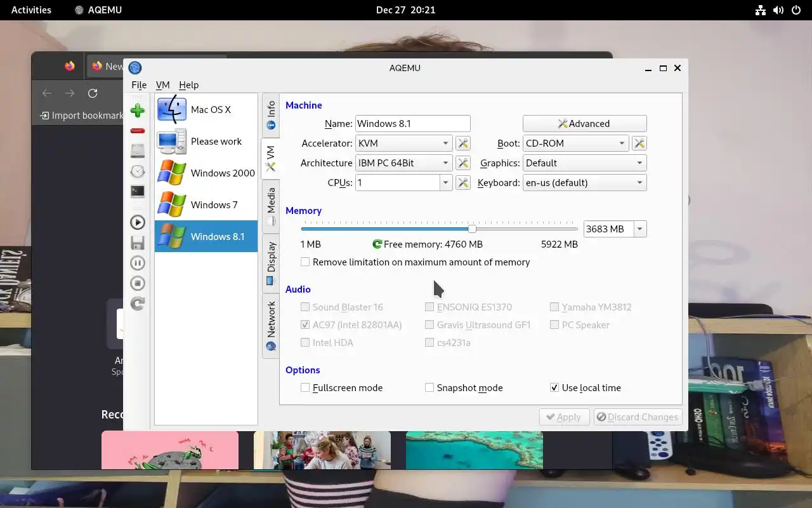Click the Discard Changes button
Screen dimensions: 812x508
tap(638, 417)
